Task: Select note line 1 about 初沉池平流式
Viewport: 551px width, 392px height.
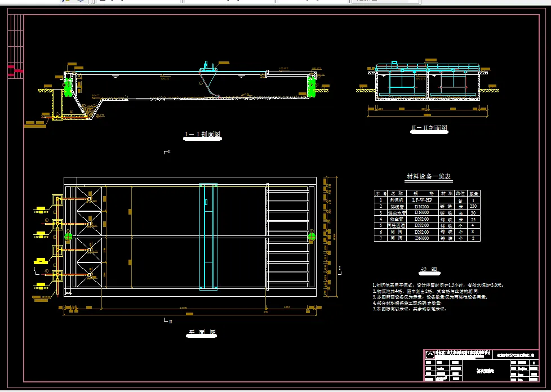Action: tap(438, 285)
